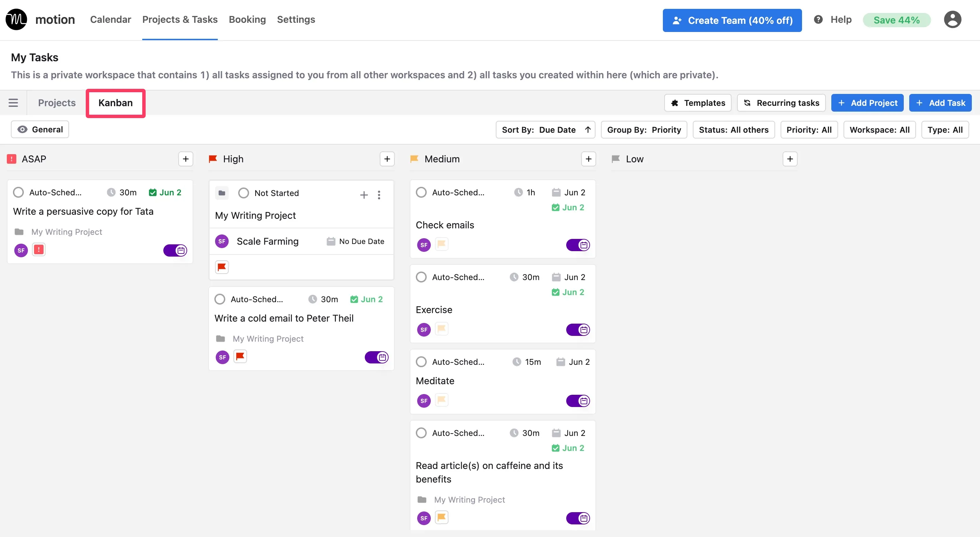
Task: Open the Sort By Due Date dropdown
Action: 545,130
